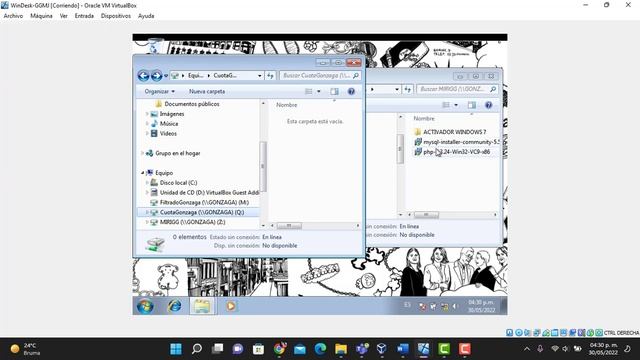The height and width of the screenshot is (360, 640).
Task: Open help in MIRIGG window
Action: 488,105
